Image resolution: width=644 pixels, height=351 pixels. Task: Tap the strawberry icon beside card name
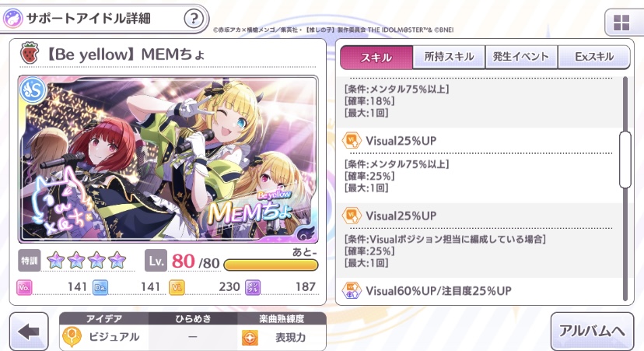[x=30, y=54]
